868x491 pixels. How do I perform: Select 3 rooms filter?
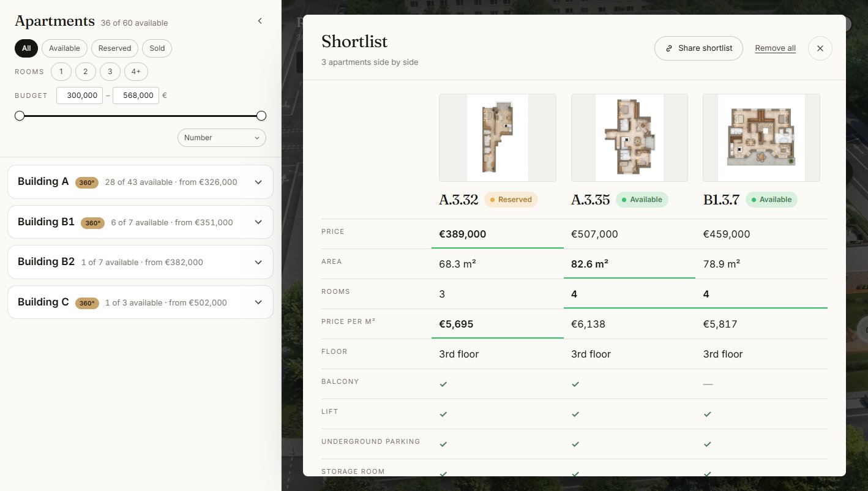click(110, 72)
